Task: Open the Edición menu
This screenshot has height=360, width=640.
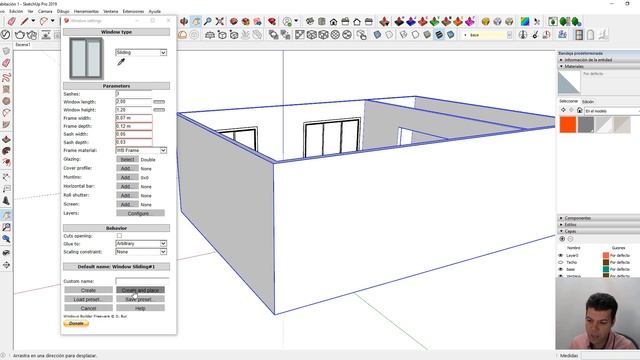Action: point(16,11)
